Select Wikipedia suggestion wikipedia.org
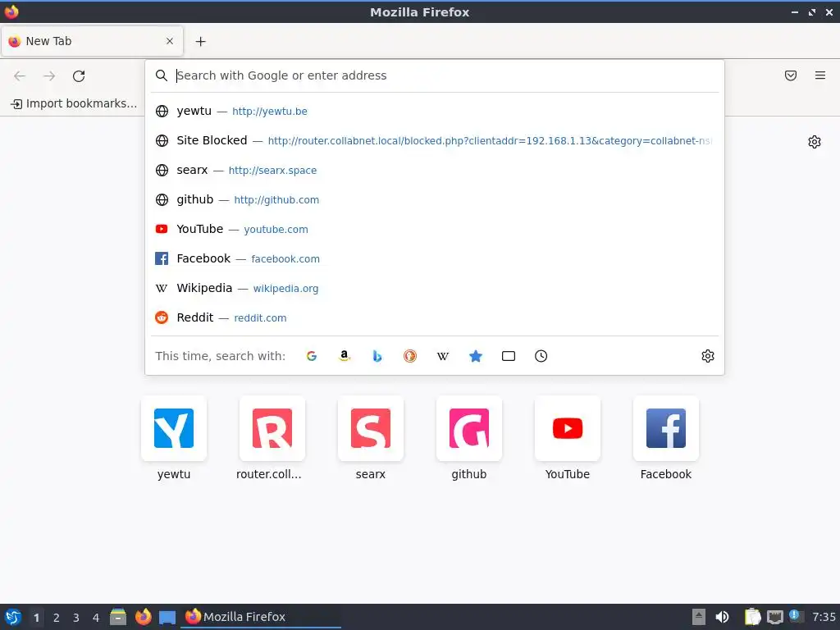Screen dimensions: 840x630 pos(435,288)
